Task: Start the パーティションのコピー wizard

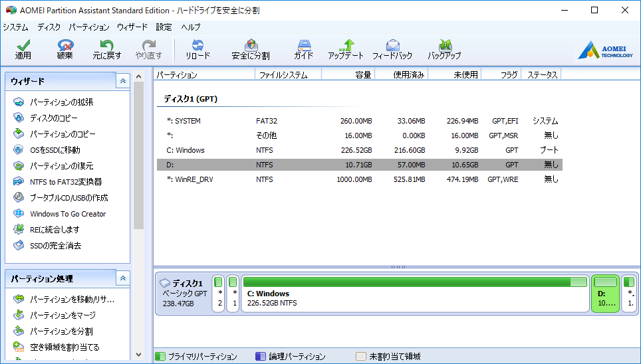Action: tap(63, 134)
